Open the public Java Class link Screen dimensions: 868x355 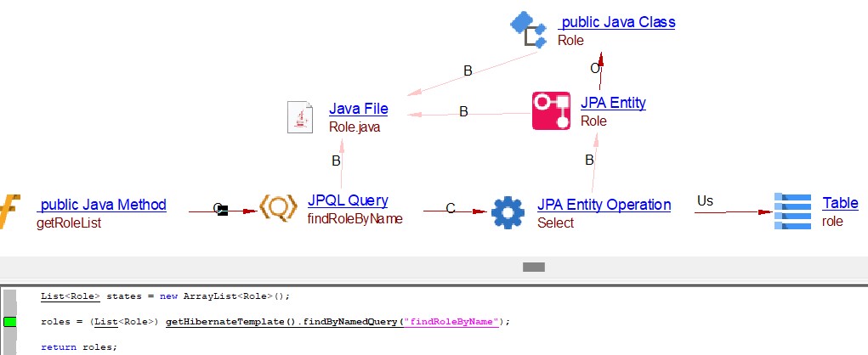[x=617, y=23]
